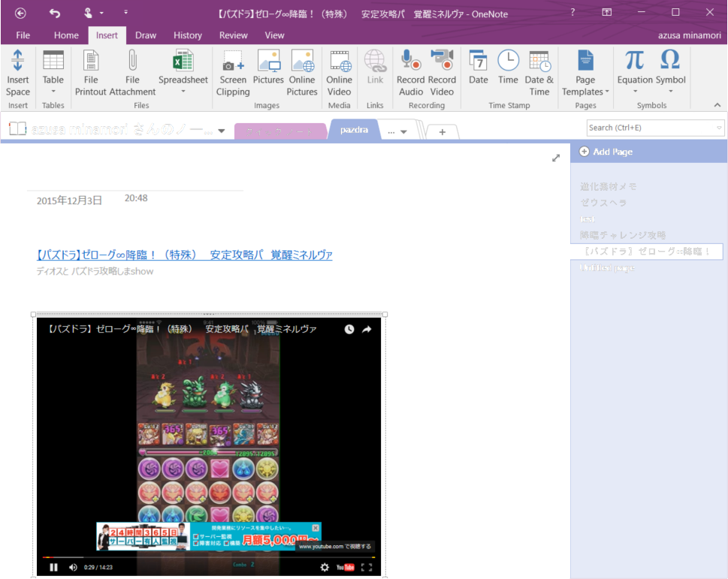The height and width of the screenshot is (579, 728).
Task: Switch to the Draw ribbon tab
Action: click(x=146, y=35)
